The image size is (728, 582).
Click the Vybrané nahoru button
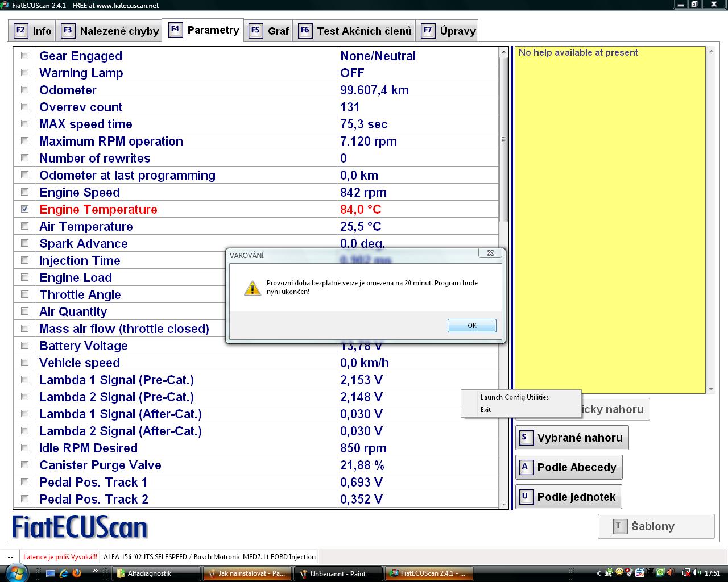pyautogui.click(x=572, y=438)
